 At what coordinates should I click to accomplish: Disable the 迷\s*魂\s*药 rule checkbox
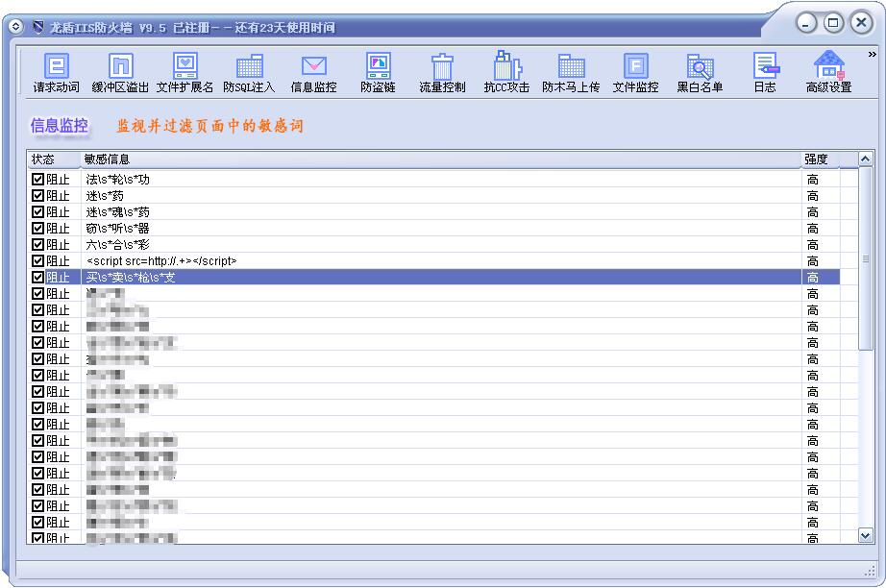[37, 211]
